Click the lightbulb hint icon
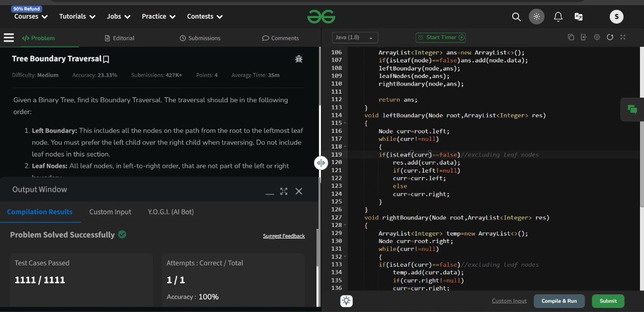 pos(347,301)
